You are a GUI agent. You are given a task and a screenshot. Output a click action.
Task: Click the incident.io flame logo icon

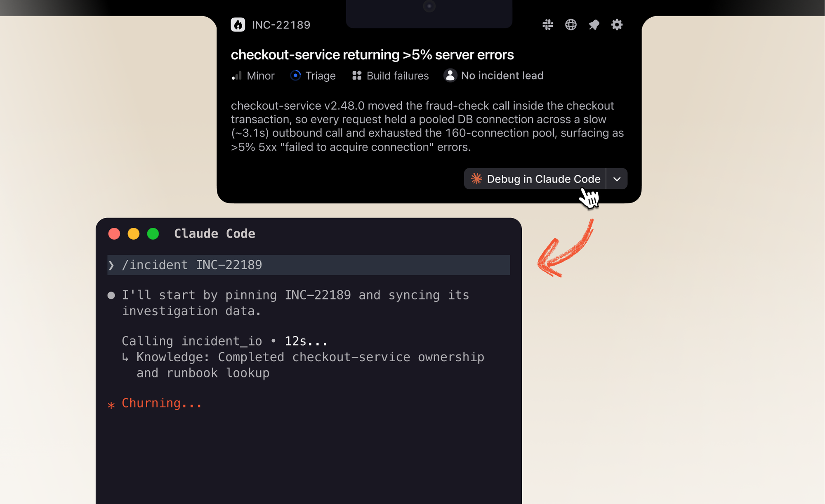click(238, 25)
